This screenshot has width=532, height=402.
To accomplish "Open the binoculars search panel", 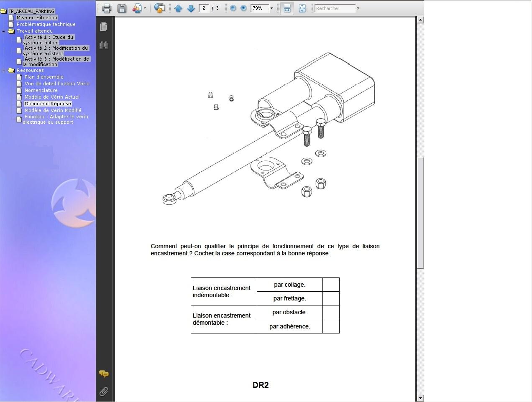I will pos(104,45).
